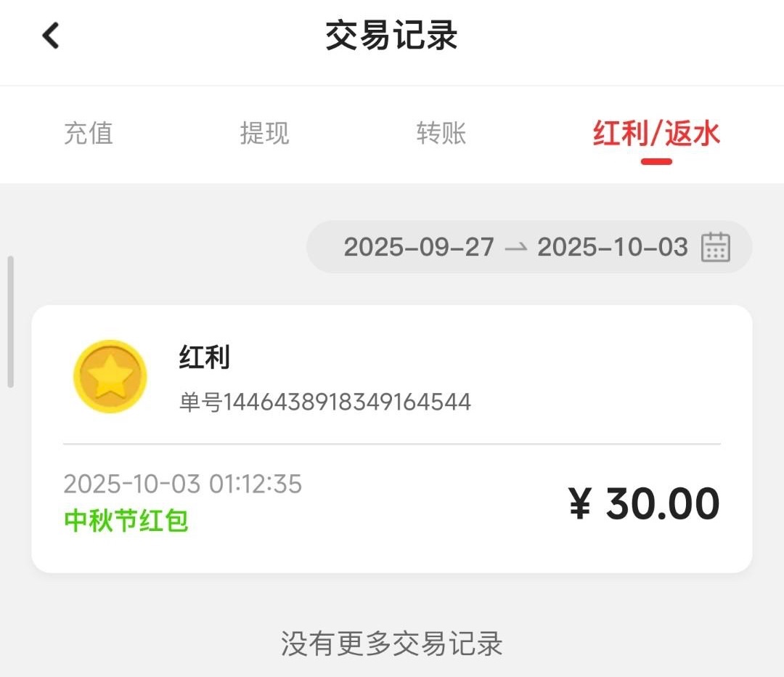Click the 没有更多交易记录 footer text
The height and width of the screenshot is (677, 784).
(391, 644)
